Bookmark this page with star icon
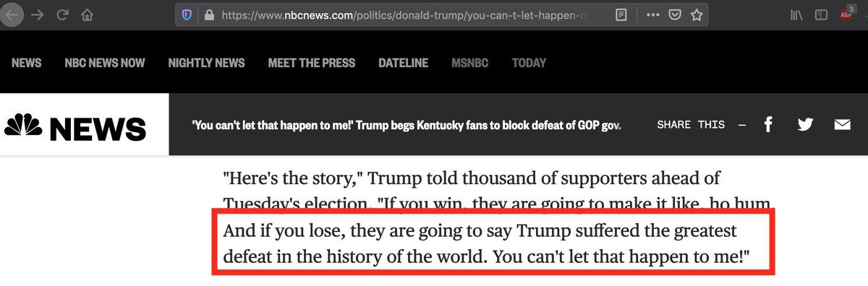This screenshot has height=286, width=868. click(697, 14)
